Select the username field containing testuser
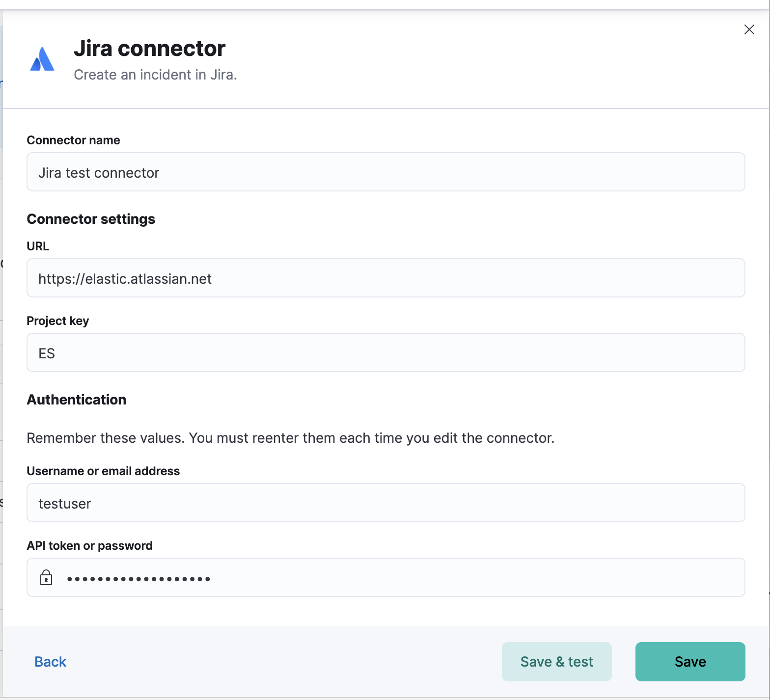The height and width of the screenshot is (700, 770). [385, 503]
